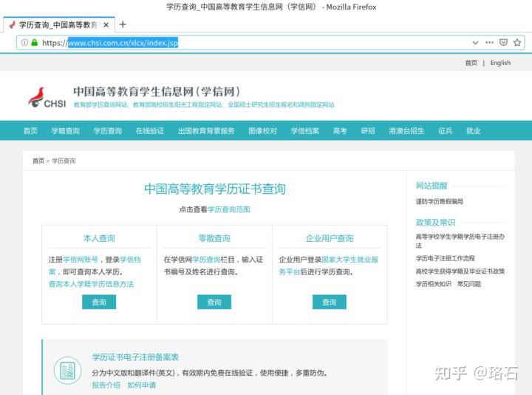Open 查询本人学籍学历信息方法 link

pyautogui.click(x=92, y=284)
